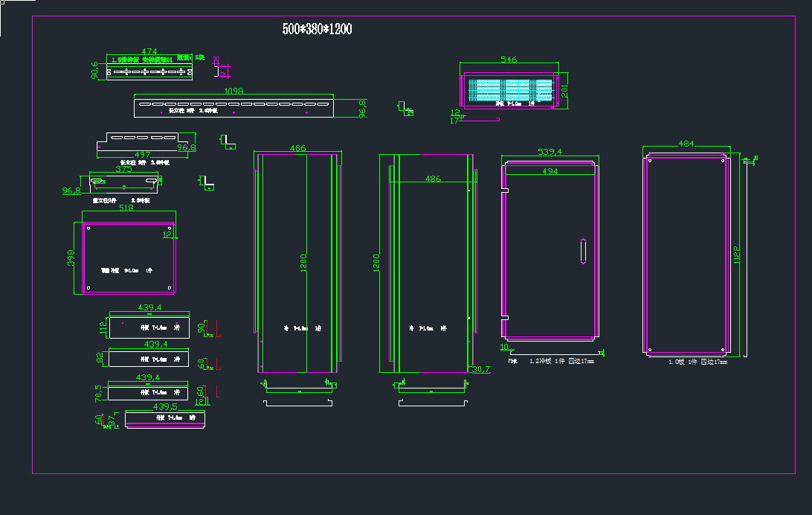Click the 398 vertical dimension of top plate
The height and width of the screenshot is (515, 812).
[71, 258]
